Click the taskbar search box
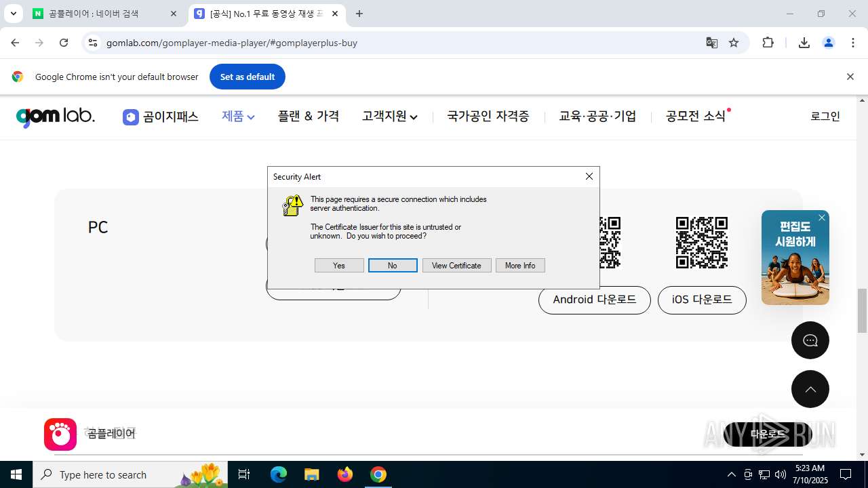The image size is (868, 488). [131, 474]
